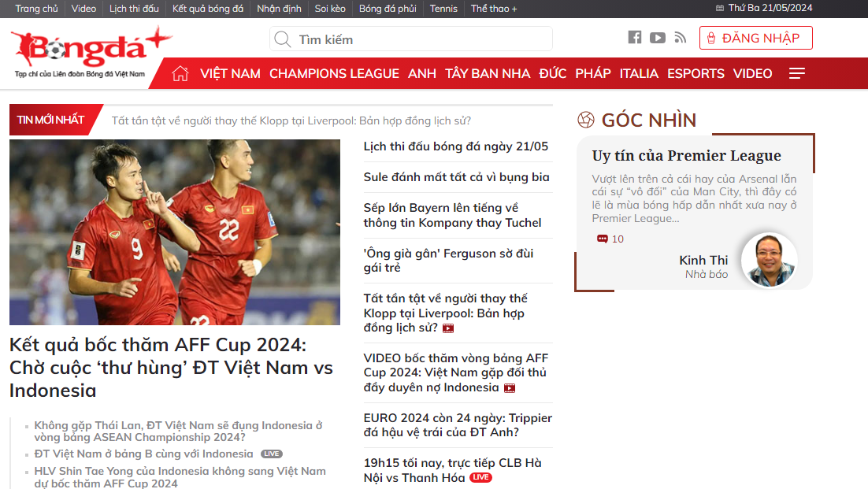This screenshot has width=868, height=489.
Task: Click the ĐĂNG NHẬP button
Action: click(755, 38)
